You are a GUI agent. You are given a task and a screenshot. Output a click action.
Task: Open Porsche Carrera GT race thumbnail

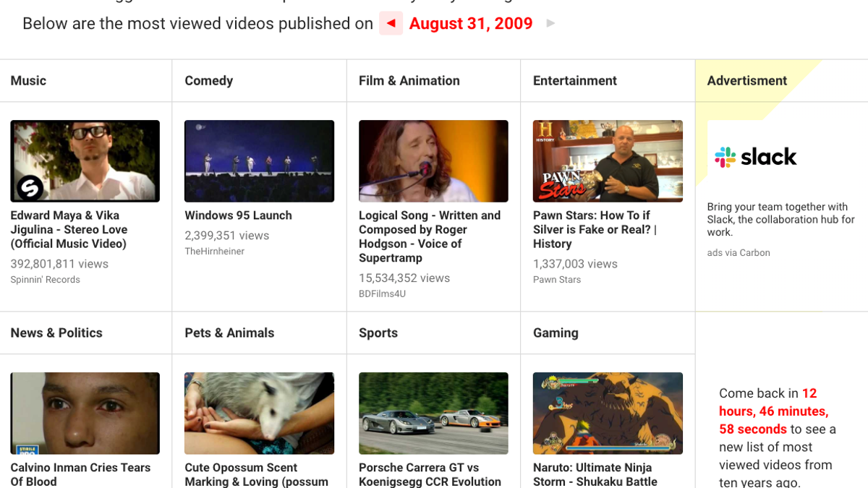tap(433, 413)
